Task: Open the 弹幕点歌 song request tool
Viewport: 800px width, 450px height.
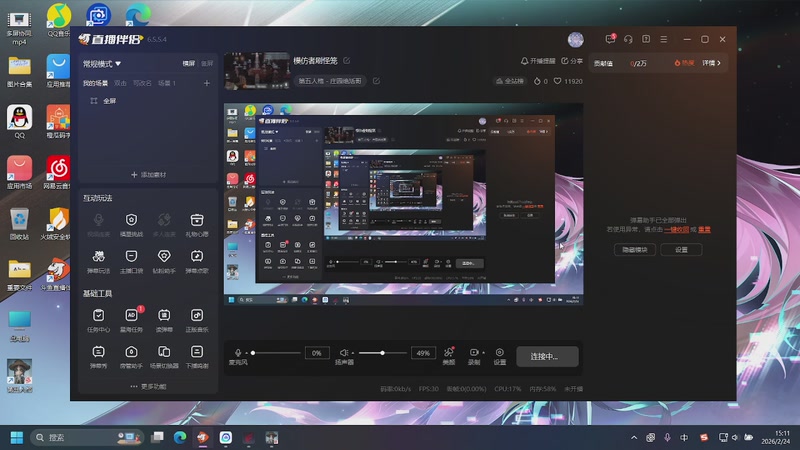Action: [x=196, y=261]
